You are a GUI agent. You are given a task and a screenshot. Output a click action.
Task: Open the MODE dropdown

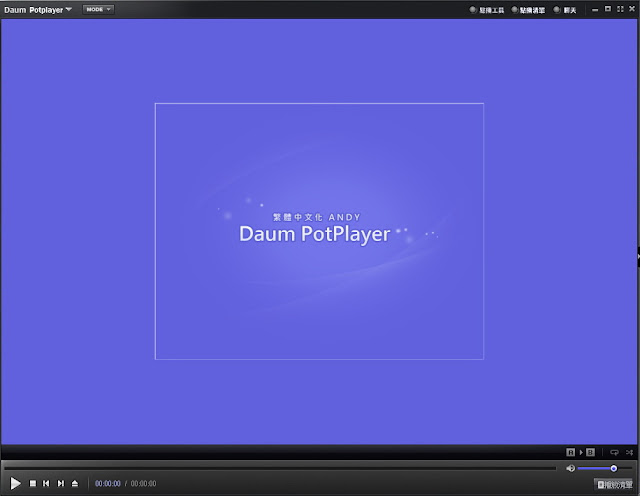(x=98, y=9)
